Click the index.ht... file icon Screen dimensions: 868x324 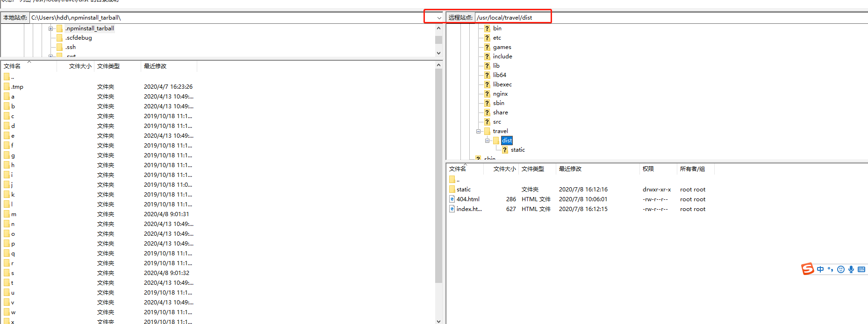coord(452,209)
